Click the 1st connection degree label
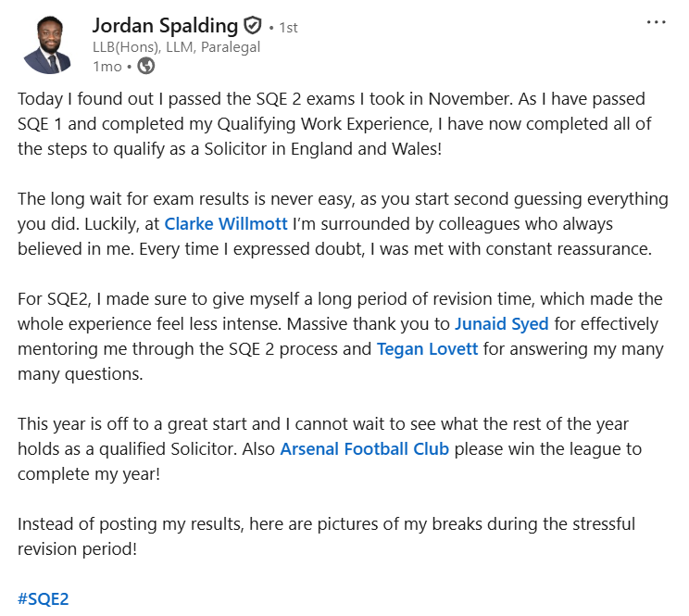This screenshot has height=616, width=689. pos(288,28)
